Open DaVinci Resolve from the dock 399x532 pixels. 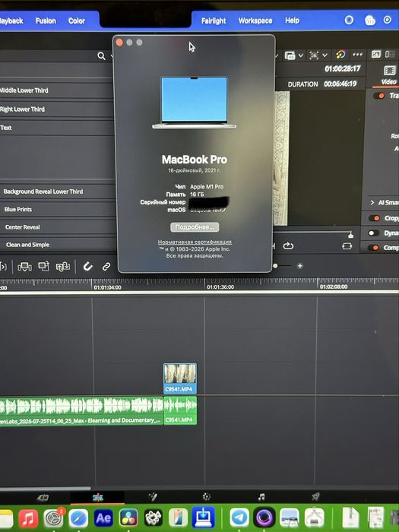coord(128,518)
